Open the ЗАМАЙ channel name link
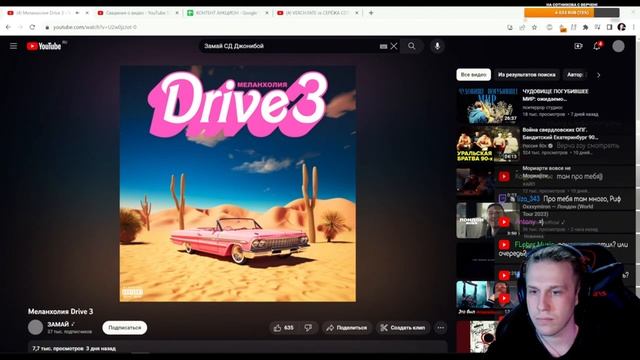This screenshot has height=360, width=640. pos(58,324)
